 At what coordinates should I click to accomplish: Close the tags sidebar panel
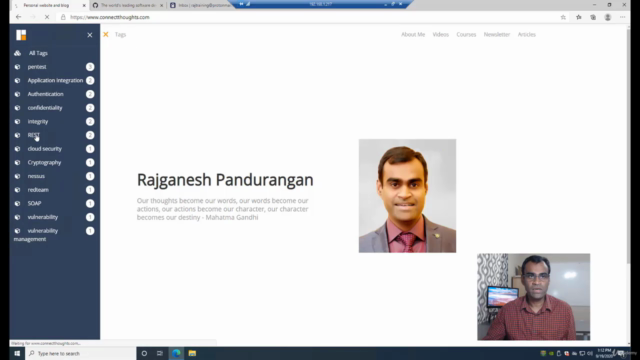click(x=90, y=35)
